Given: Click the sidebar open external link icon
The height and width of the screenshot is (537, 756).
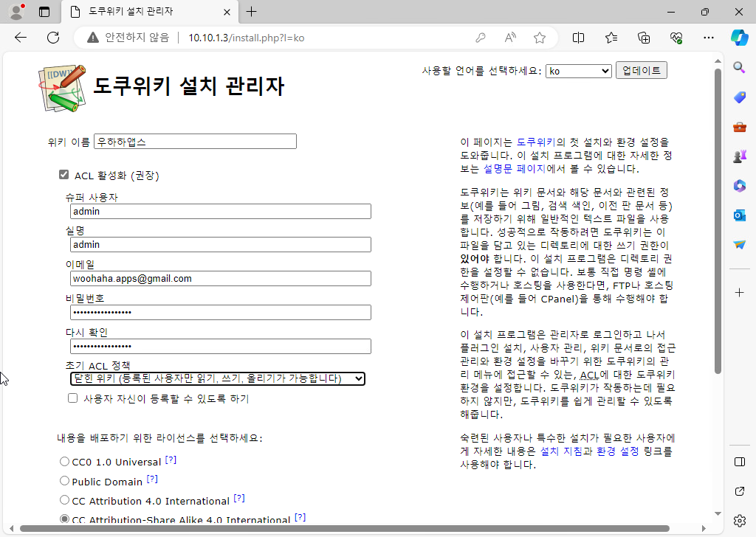Looking at the screenshot, I should click(739, 491).
